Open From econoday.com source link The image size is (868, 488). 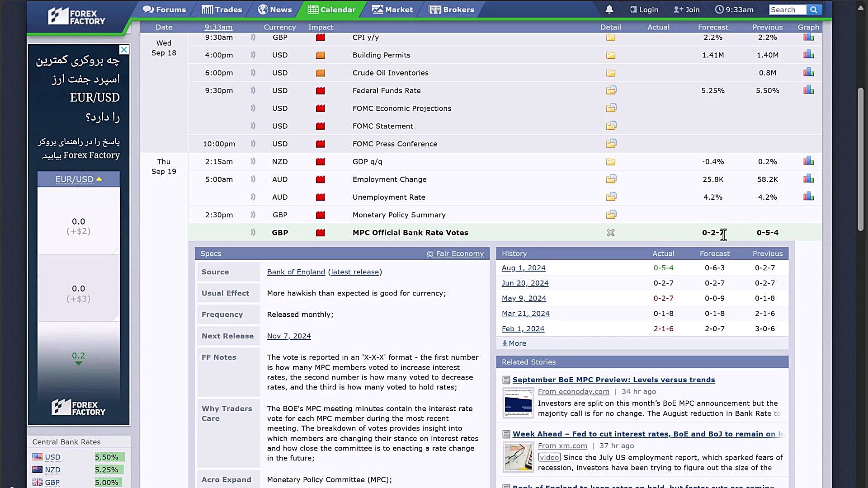click(573, 392)
